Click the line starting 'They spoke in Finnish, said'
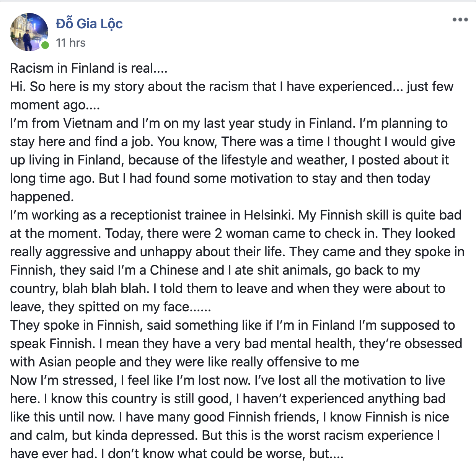 (233, 325)
